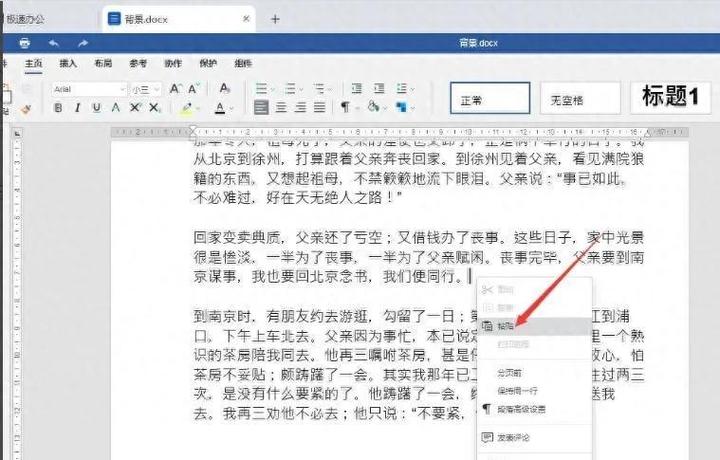
Task: Justify the paragraph text
Action: point(320,108)
